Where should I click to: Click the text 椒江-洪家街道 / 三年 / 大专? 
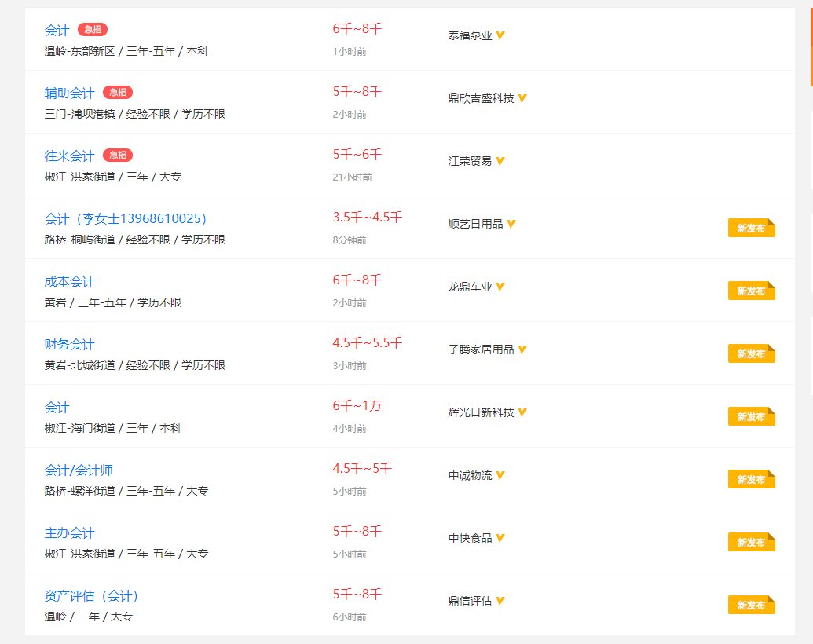pyautogui.click(x=113, y=177)
